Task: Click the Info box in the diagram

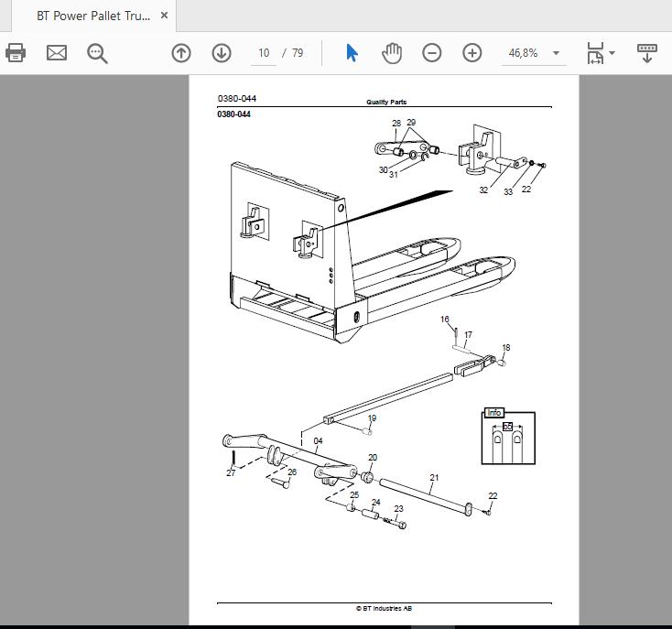Action: [x=508, y=436]
